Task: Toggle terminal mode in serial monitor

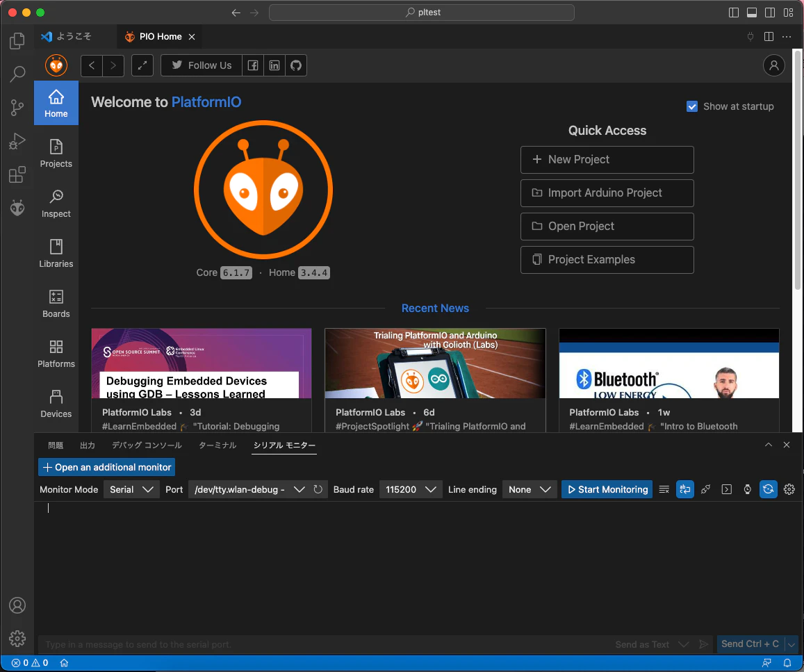Action: [727, 489]
